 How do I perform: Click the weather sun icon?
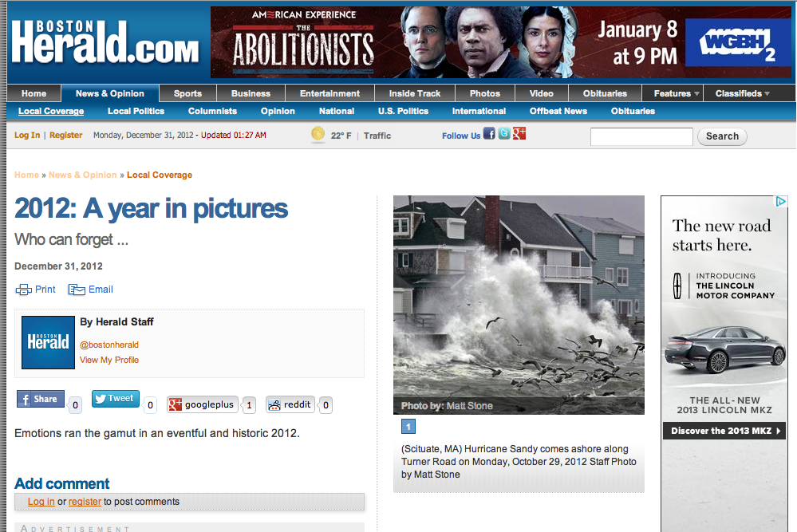pos(318,136)
